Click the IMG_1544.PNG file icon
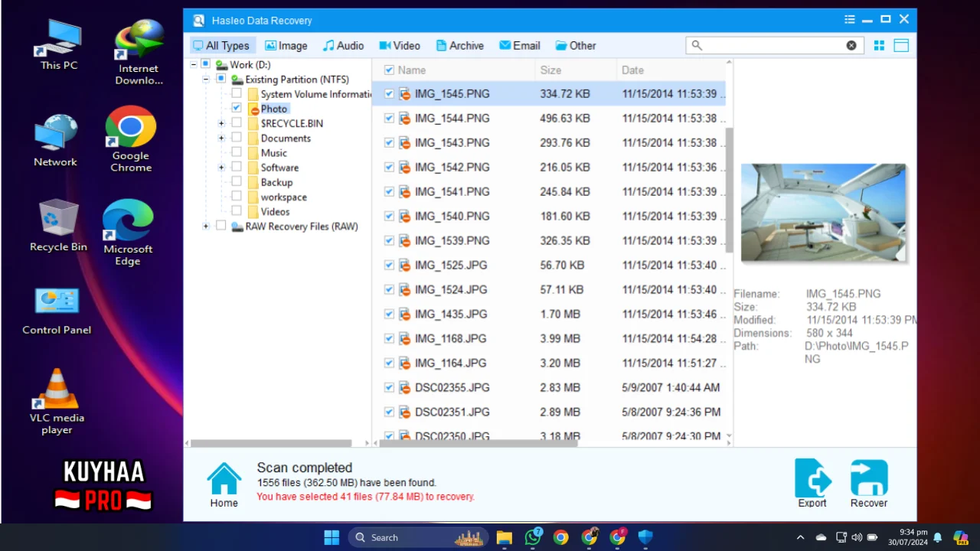This screenshot has width=980, height=551. point(405,118)
